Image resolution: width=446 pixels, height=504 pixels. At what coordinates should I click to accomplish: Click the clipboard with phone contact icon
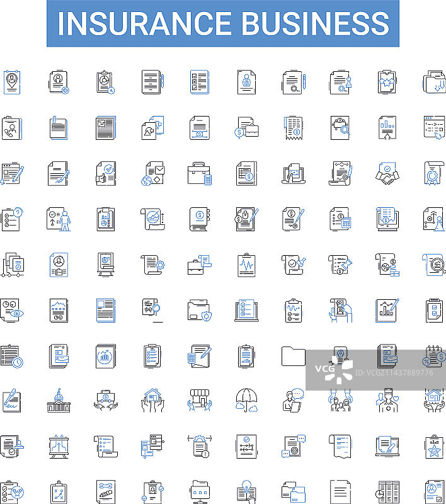[11, 128]
